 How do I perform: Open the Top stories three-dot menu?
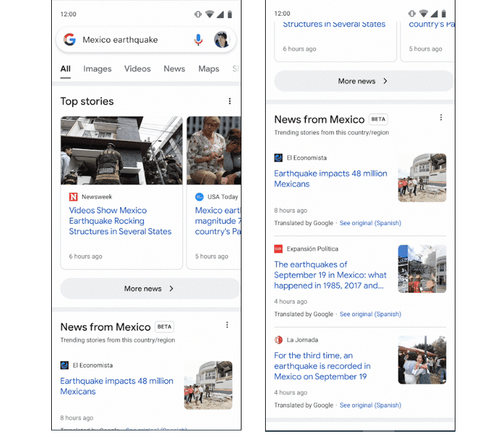click(230, 101)
